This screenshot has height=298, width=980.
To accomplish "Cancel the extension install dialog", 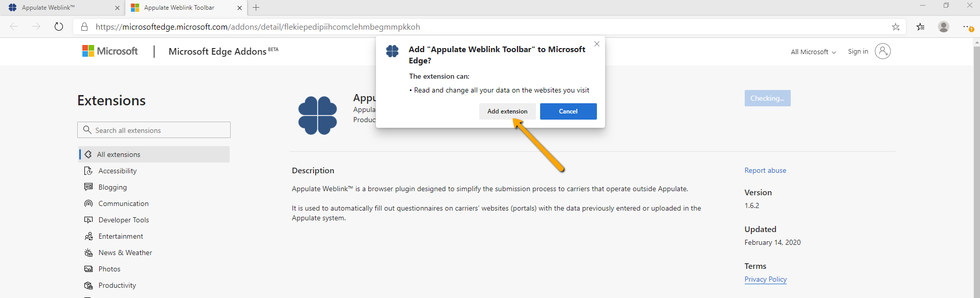I will point(568,111).
